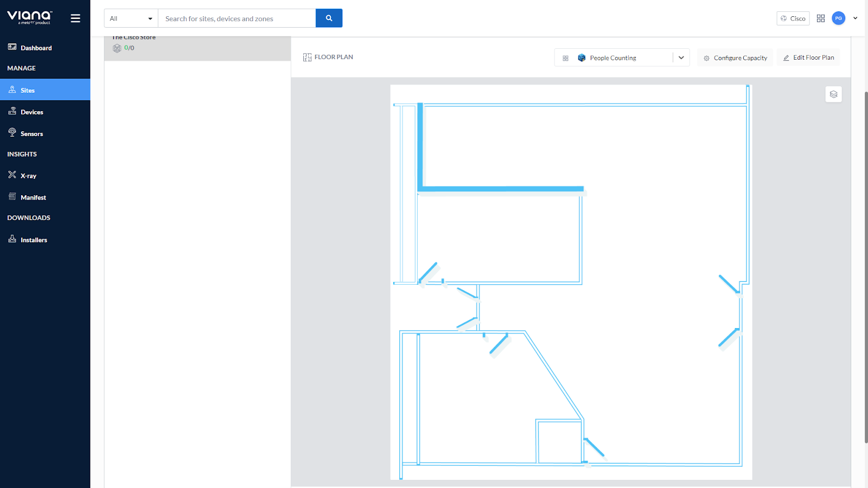Navigate to Sensors page
This screenshot has height=488, width=868.
click(x=31, y=134)
